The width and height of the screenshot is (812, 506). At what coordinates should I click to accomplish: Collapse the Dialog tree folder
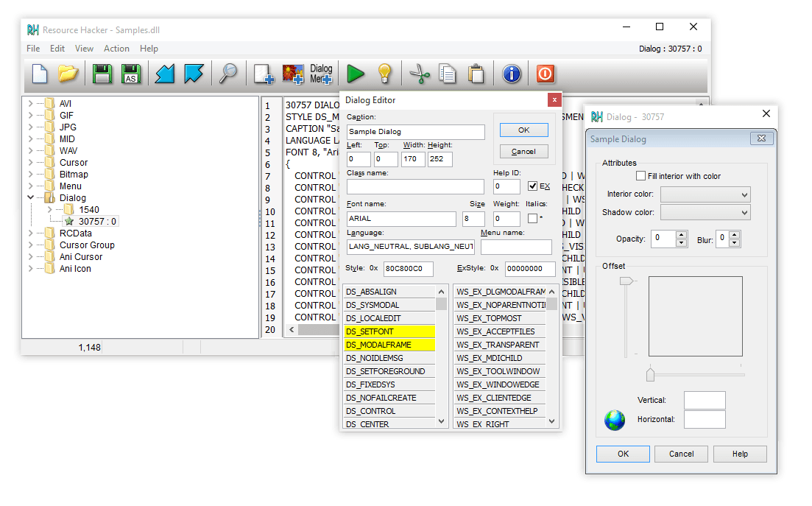tap(31, 197)
